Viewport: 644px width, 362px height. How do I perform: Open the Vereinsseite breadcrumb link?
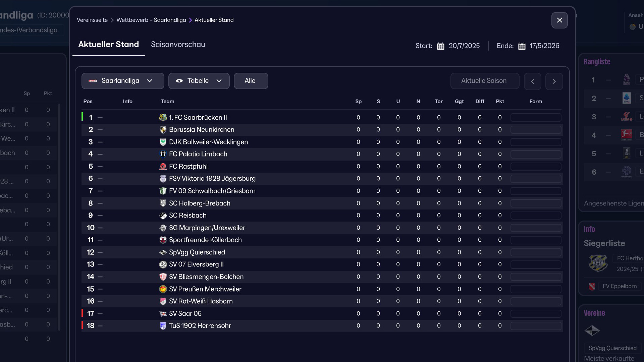click(x=92, y=20)
